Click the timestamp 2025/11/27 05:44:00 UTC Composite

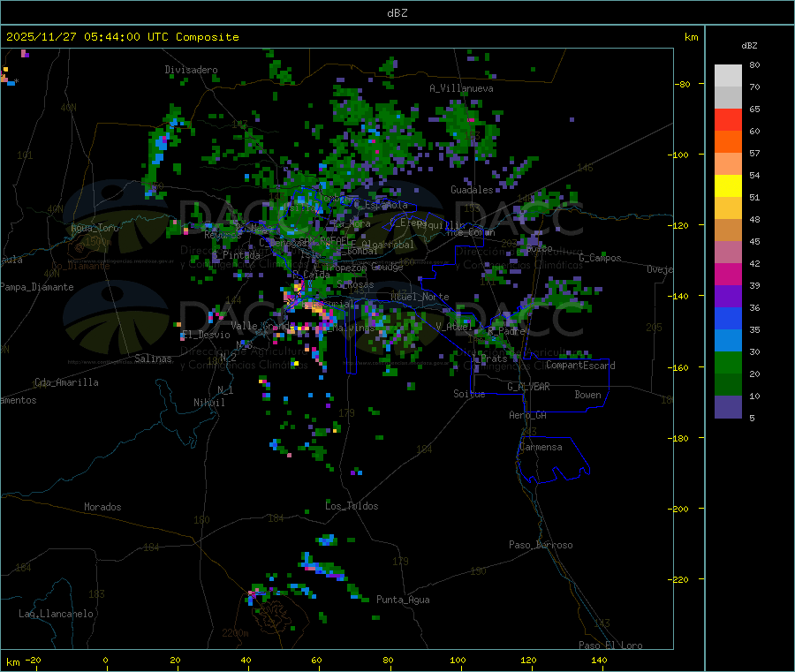[122, 37]
